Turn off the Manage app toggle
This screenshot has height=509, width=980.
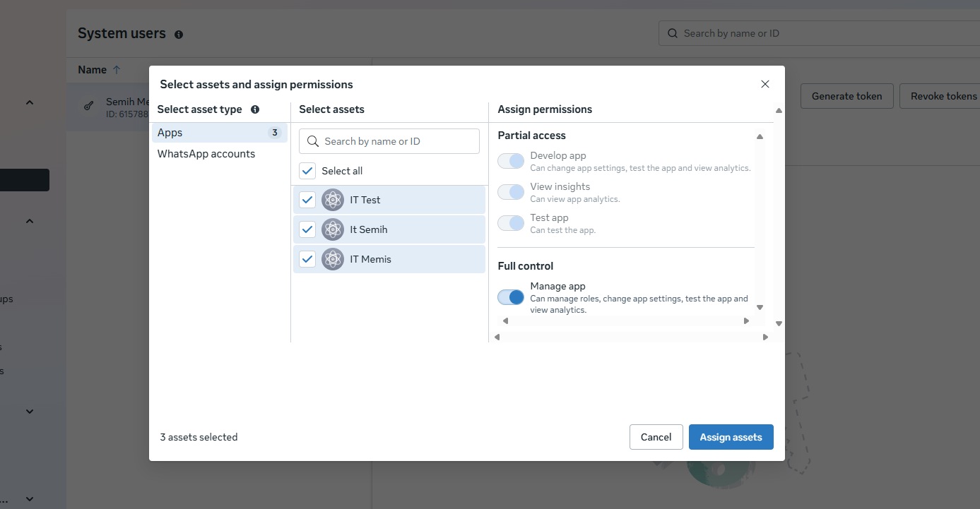point(511,297)
